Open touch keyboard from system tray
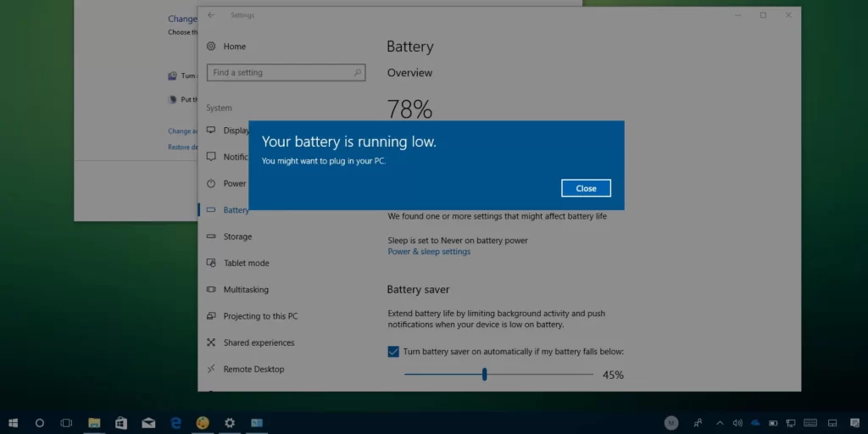 810,424
